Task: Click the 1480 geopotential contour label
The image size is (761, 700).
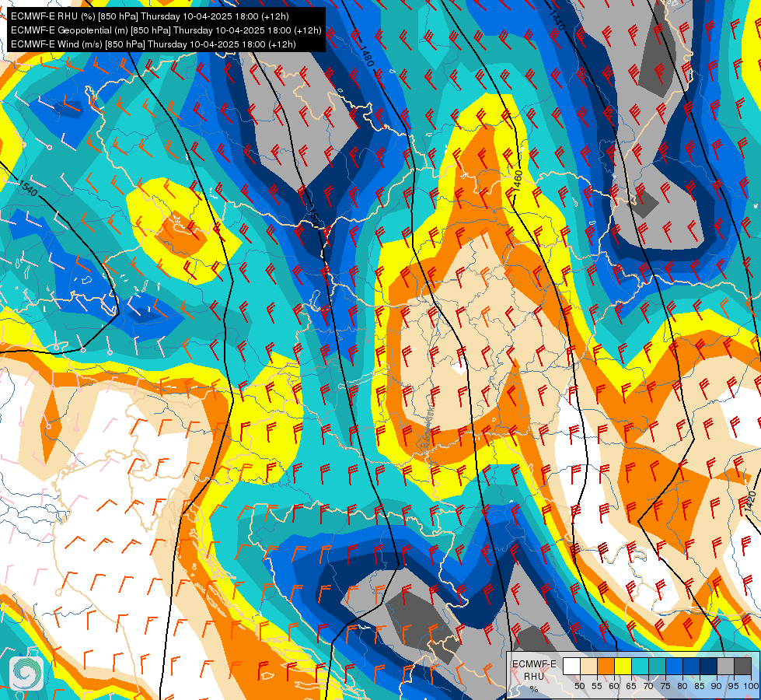Action: [368, 55]
